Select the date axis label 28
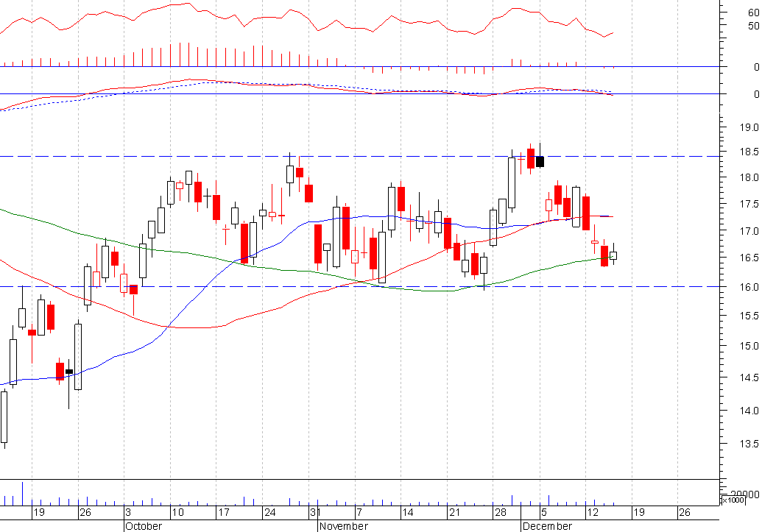Screen dimensions: 762x532 pyautogui.click(x=501, y=513)
